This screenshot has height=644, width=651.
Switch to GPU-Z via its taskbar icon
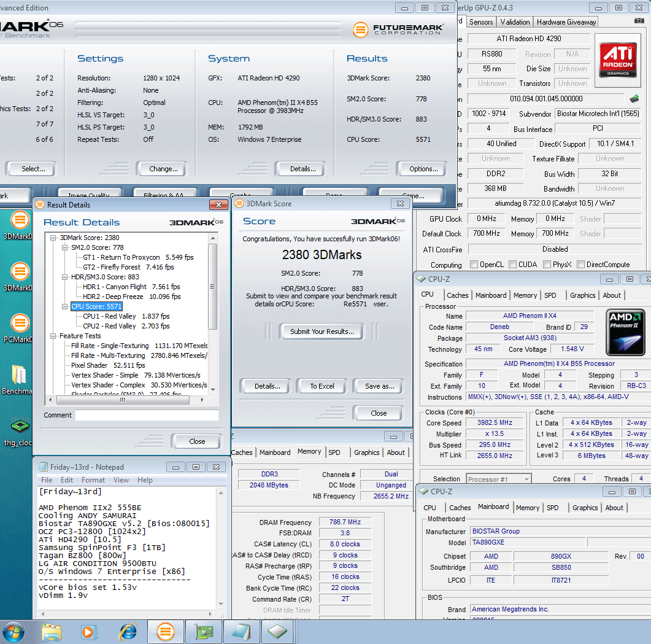204,630
